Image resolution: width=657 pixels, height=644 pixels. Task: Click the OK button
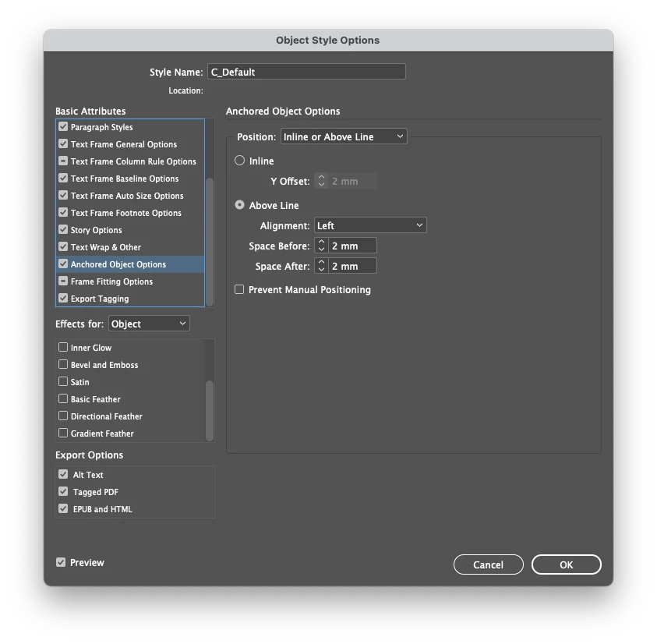coord(567,564)
